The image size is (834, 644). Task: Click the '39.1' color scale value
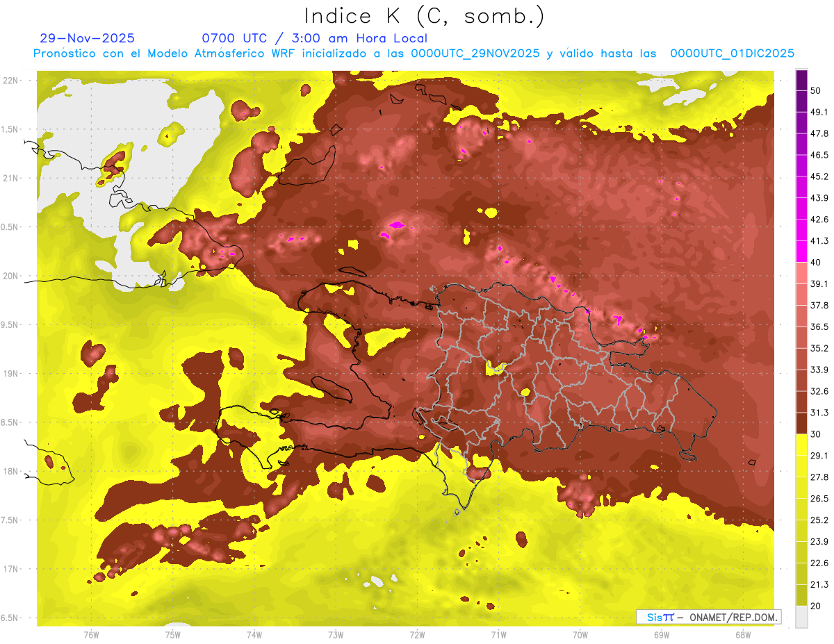coord(819,283)
